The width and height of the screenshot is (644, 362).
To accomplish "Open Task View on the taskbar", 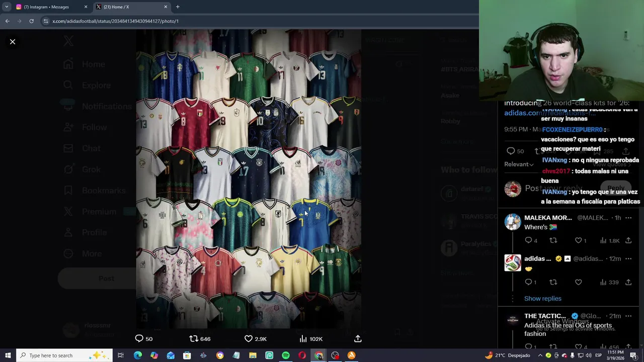I will coord(121,355).
